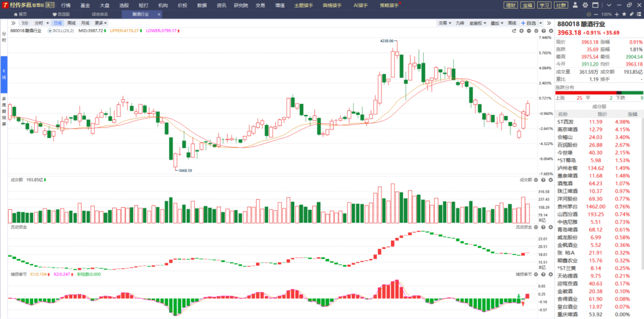Close the 流动资金 indicator panel
Screen dimensions: 644x319
551,227
